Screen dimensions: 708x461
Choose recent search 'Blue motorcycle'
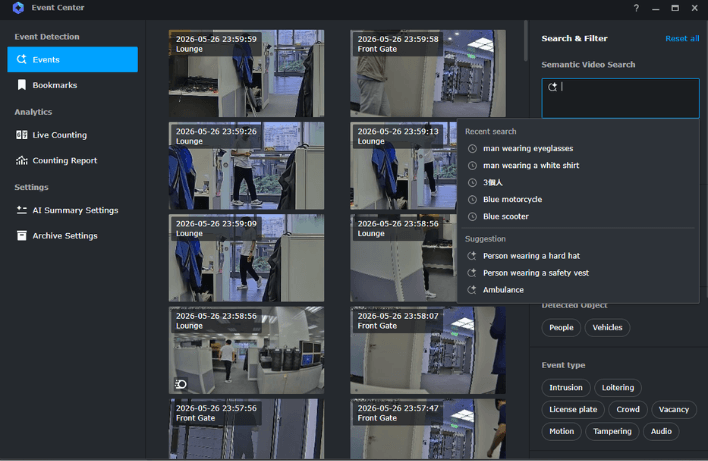(578, 200)
